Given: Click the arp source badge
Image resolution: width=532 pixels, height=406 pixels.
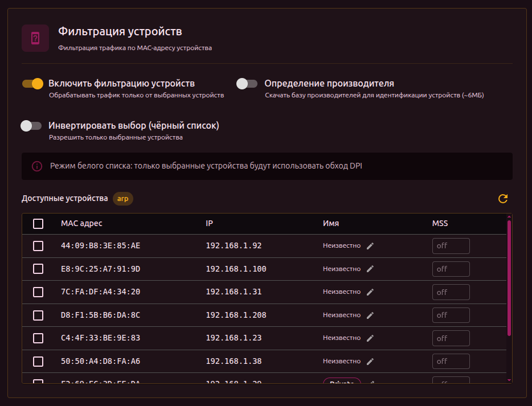Looking at the screenshot, I should pos(122,199).
